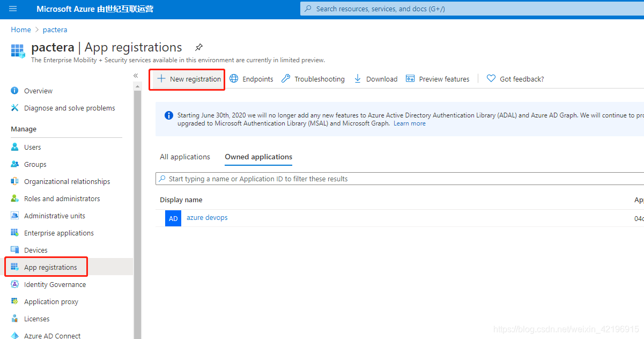Click the Troubleshooting toolbar button

[x=313, y=79]
